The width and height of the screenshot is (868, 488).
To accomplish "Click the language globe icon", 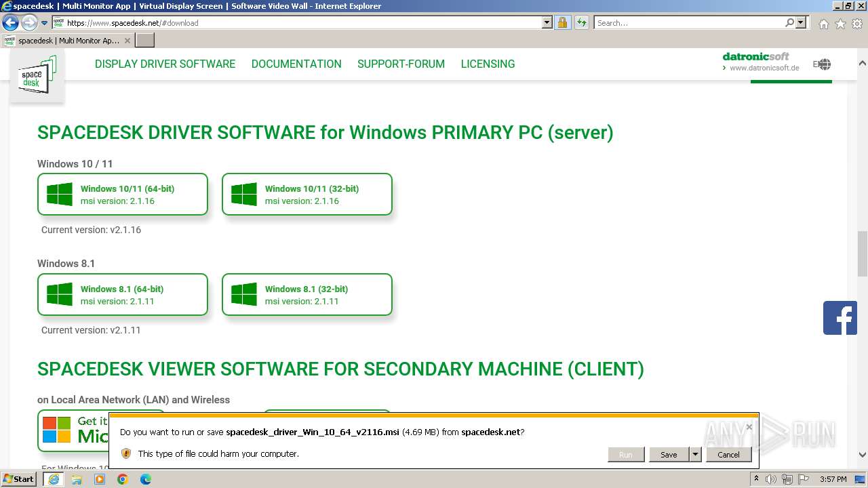I will tap(824, 64).
